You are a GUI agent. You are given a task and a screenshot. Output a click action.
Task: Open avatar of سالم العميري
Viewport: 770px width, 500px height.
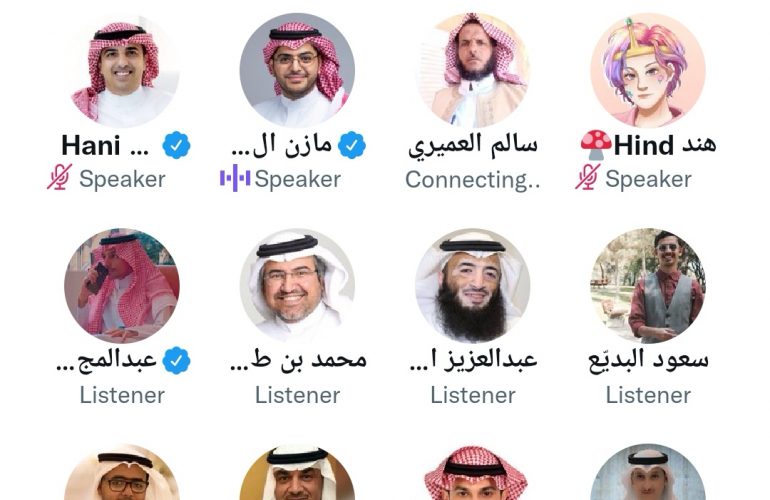coord(473,70)
